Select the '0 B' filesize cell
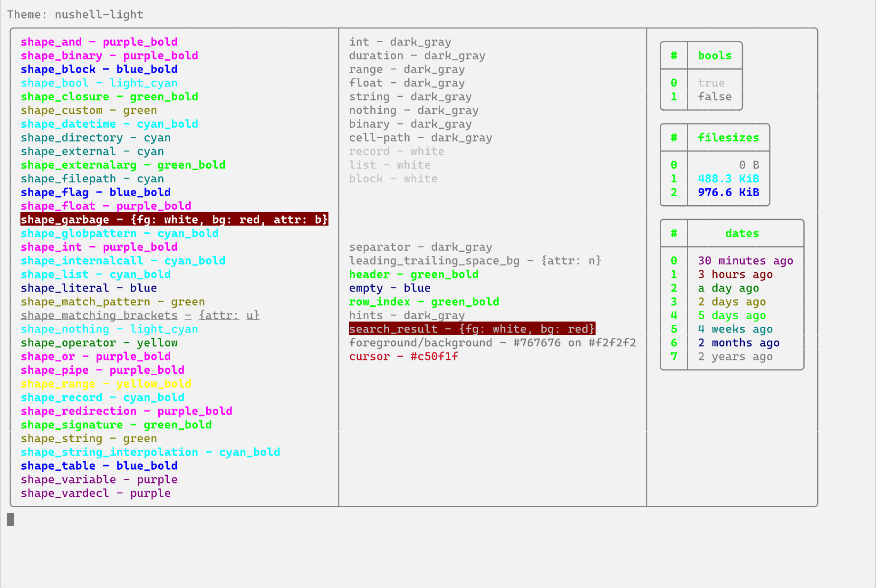 click(749, 165)
